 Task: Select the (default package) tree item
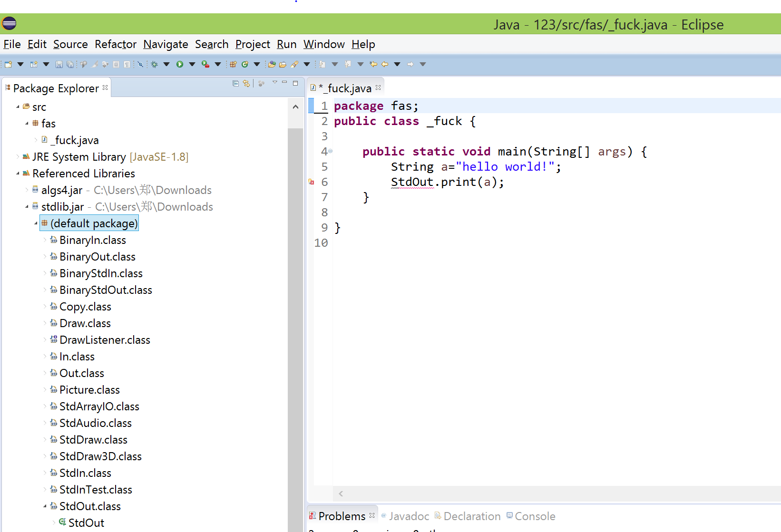click(x=89, y=223)
